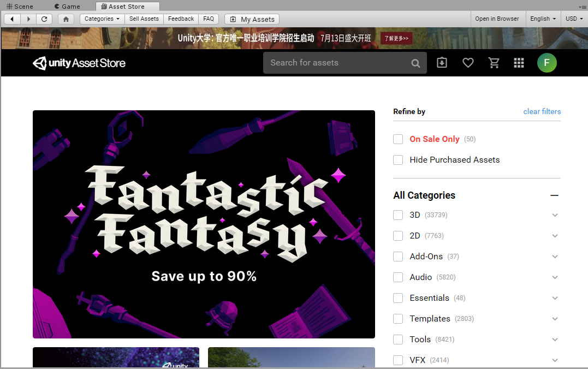Collapse the All Categories section
Viewport: 588px width, 369px height.
pyautogui.click(x=555, y=195)
